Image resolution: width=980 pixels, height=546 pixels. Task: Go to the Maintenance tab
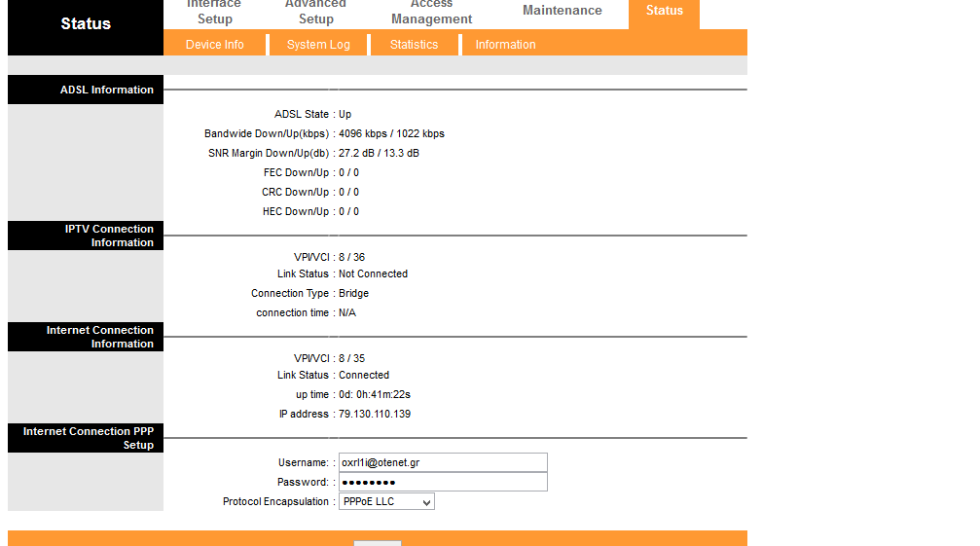coord(562,11)
